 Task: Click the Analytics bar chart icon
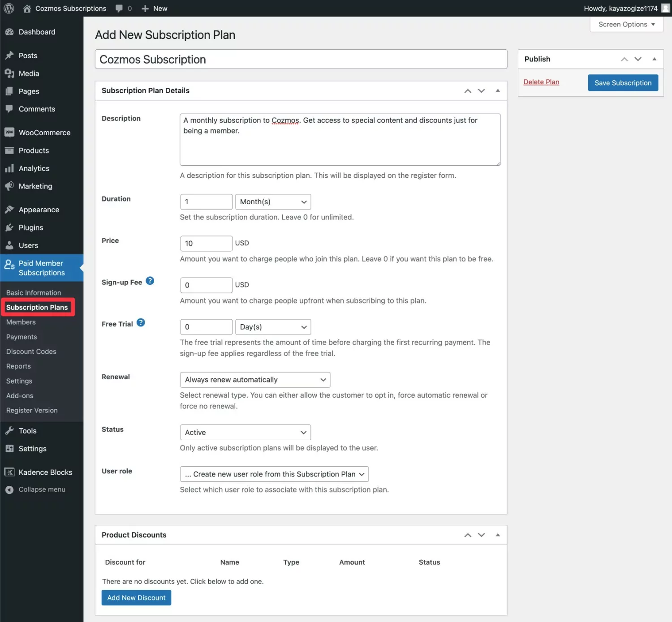(x=9, y=168)
